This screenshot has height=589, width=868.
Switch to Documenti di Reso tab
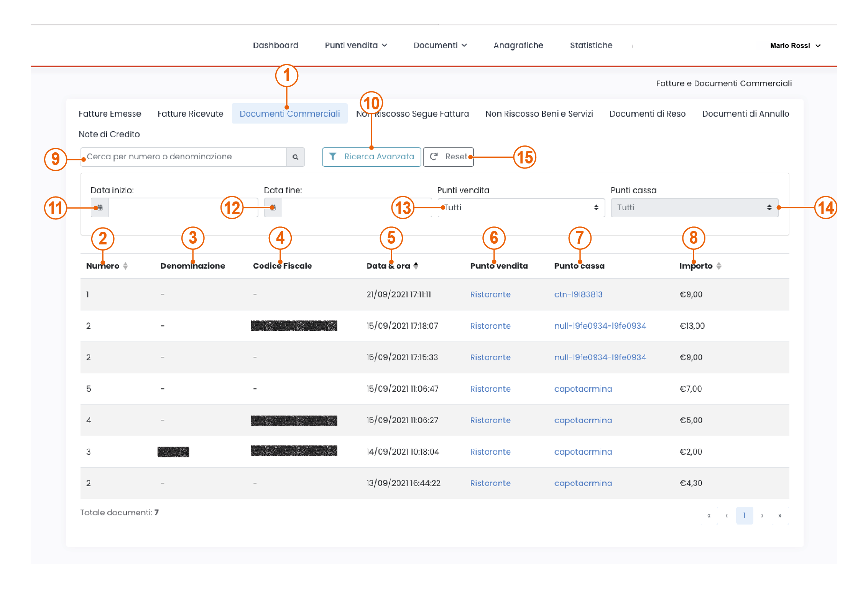click(x=647, y=114)
